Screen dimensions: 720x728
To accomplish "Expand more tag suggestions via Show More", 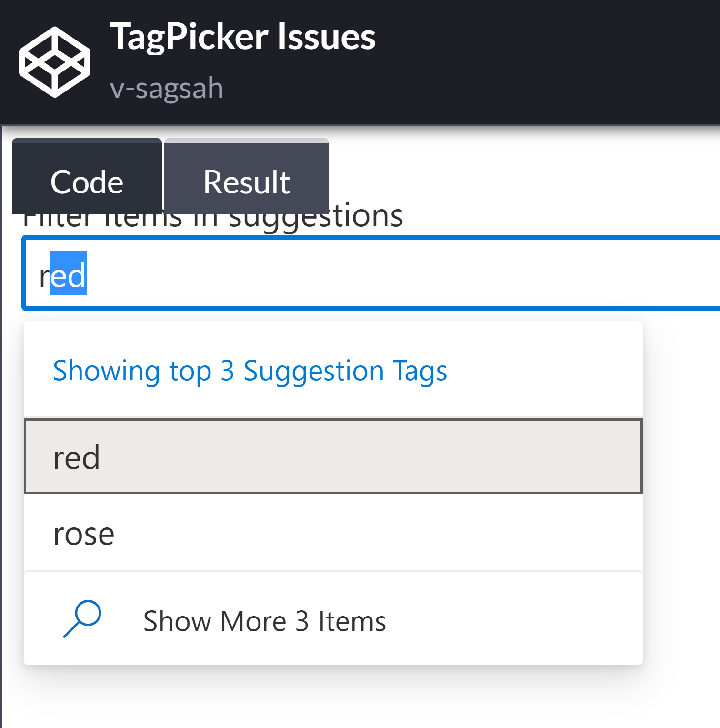I will (x=265, y=620).
